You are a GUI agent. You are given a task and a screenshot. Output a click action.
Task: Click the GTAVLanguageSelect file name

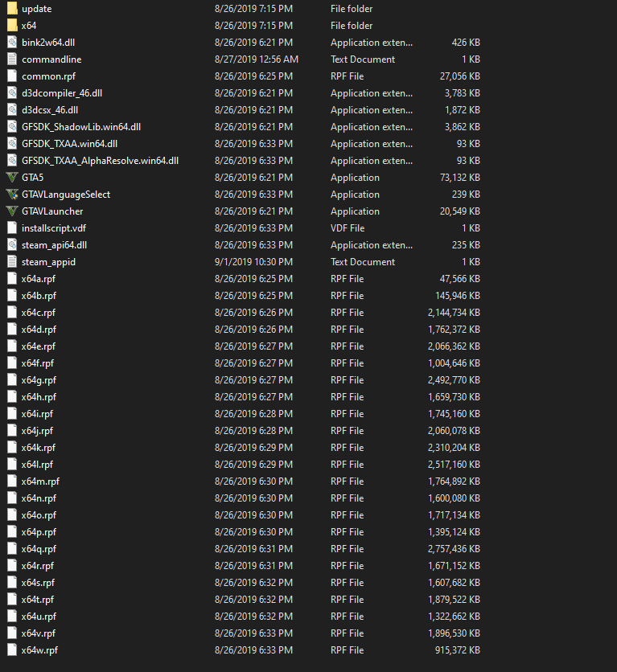[x=66, y=195]
